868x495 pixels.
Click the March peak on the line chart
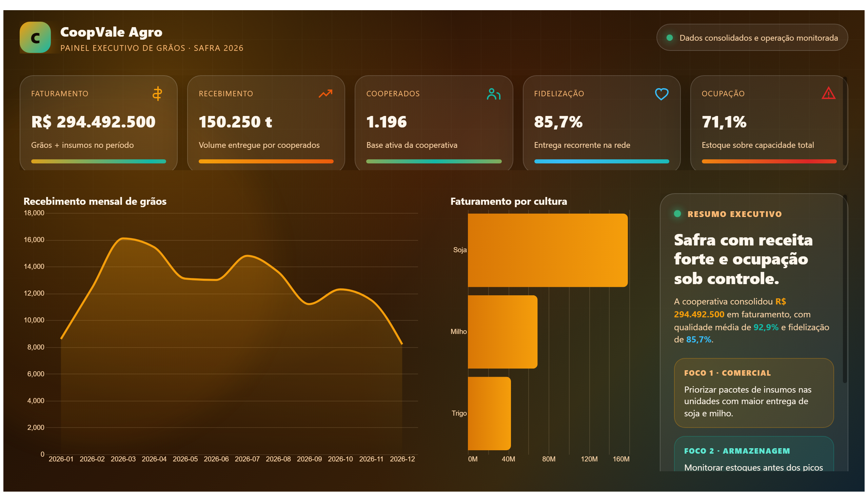click(x=123, y=239)
